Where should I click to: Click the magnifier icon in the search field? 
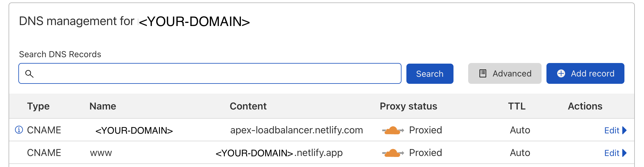click(29, 74)
